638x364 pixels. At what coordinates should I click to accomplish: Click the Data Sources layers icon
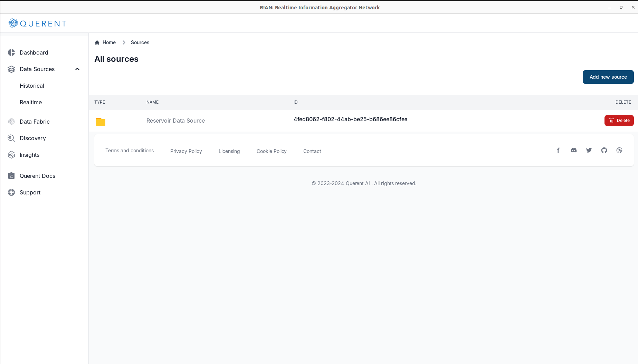click(11, 69)
